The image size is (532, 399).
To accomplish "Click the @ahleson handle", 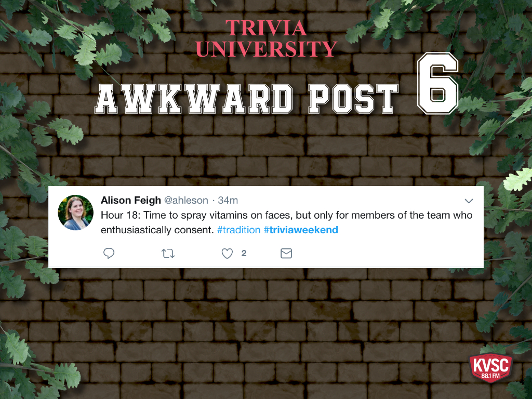I will [x=186, y=200].
